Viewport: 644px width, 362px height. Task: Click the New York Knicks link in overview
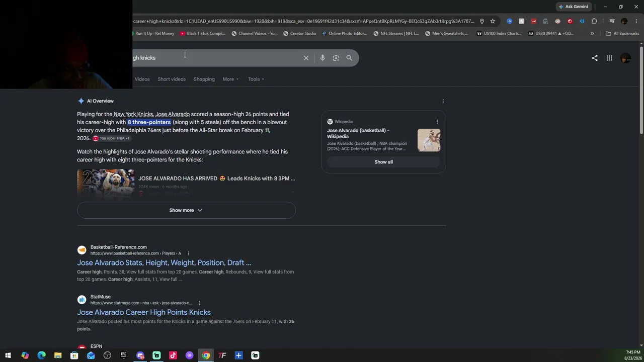click(133, 114)
